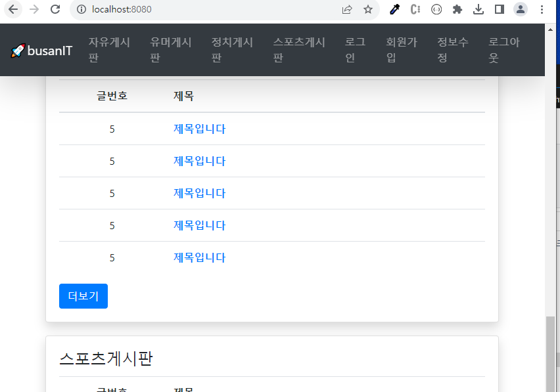Open the 정치게시판 nav menu
The height and width of the screenshot is (392, 560).
pos(232,50)
